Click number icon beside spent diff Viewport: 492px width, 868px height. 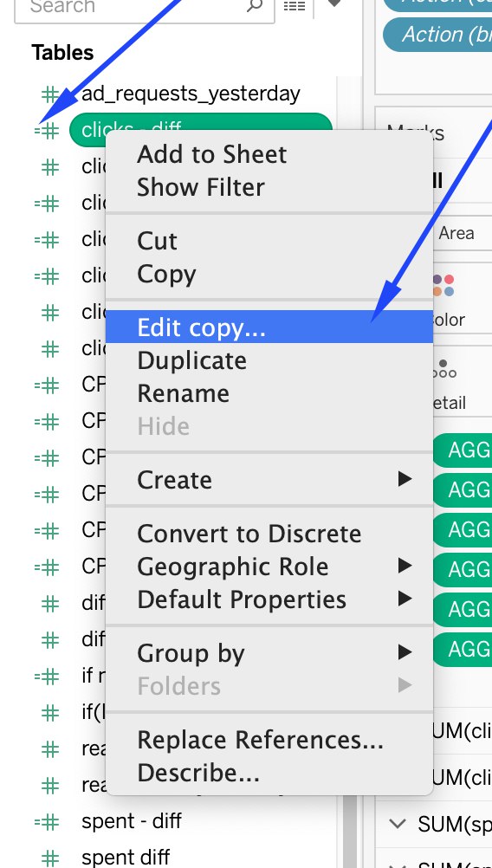click(x=50, y=858)
